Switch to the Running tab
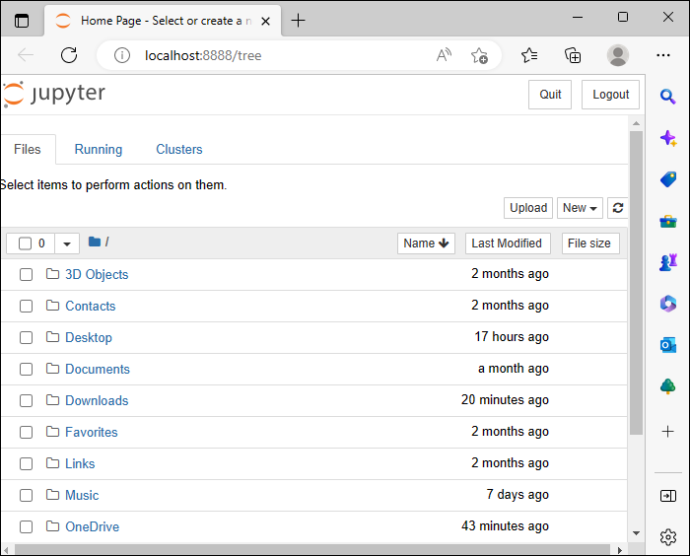 98,149
